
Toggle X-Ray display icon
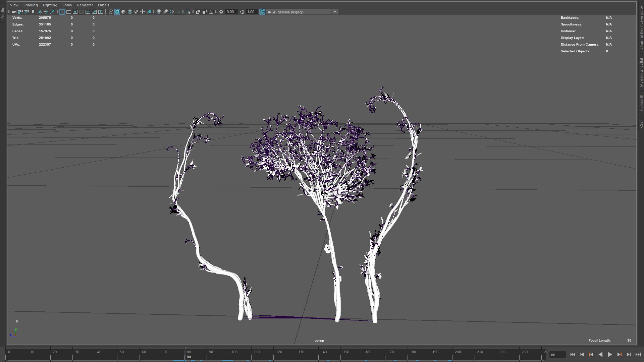(198, 12)
